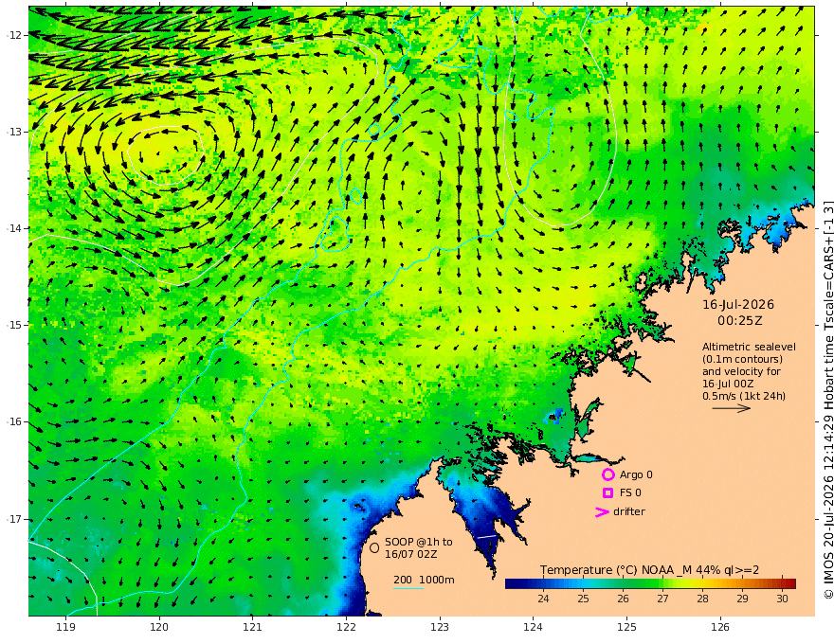
Task: Click the colorbar tick label '25'
Action: (583, 599)
